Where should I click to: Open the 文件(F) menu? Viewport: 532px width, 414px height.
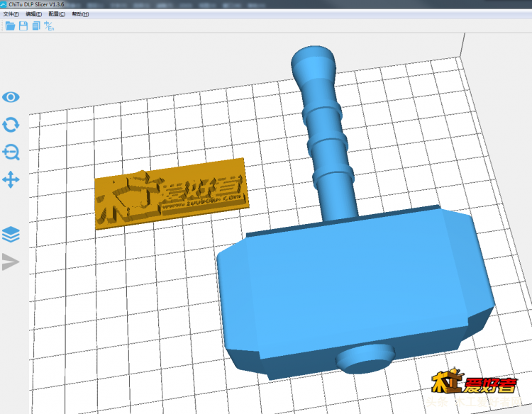(11, 14)
